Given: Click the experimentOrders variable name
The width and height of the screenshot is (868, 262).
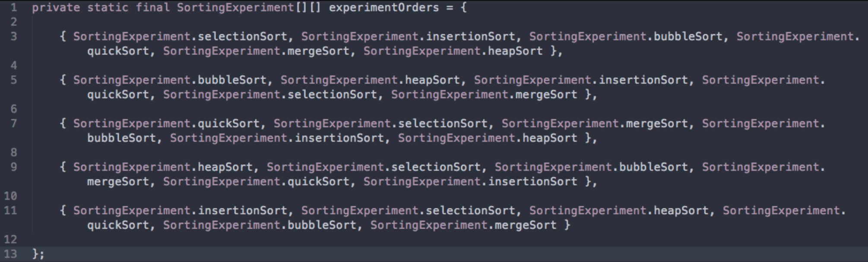Looking at the screenshot, I should coord(384,7).
